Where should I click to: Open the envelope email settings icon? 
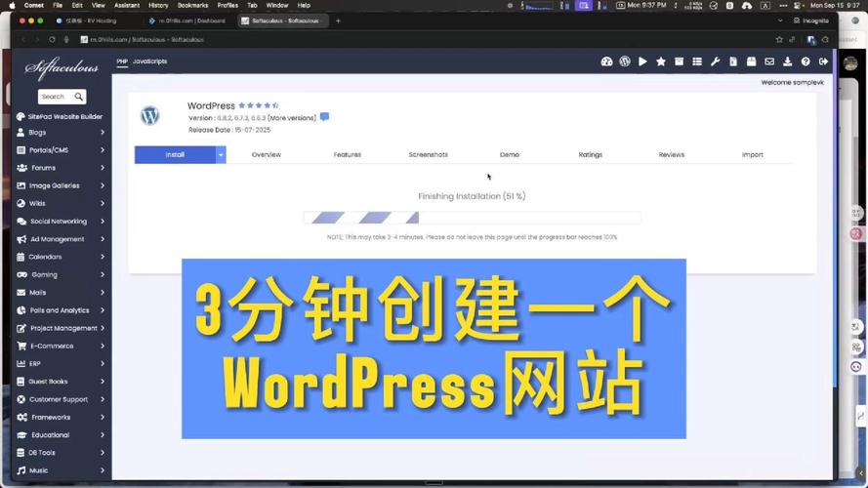[x=769, y=61]
